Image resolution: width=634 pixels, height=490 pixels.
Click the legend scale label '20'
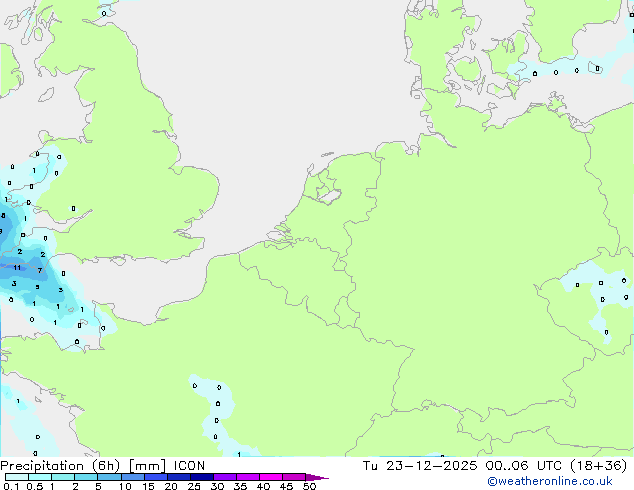point(171,486)
